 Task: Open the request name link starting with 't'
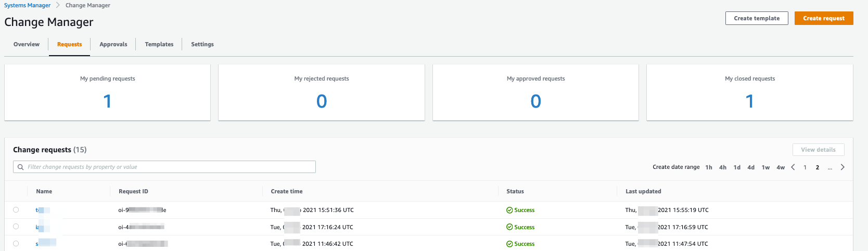(x=43, y=210)
